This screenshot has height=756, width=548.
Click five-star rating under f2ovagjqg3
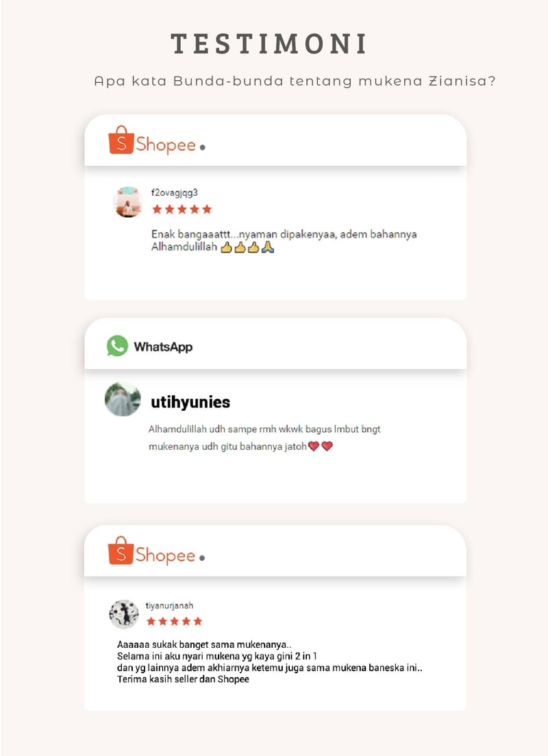(x=182, y=210)
